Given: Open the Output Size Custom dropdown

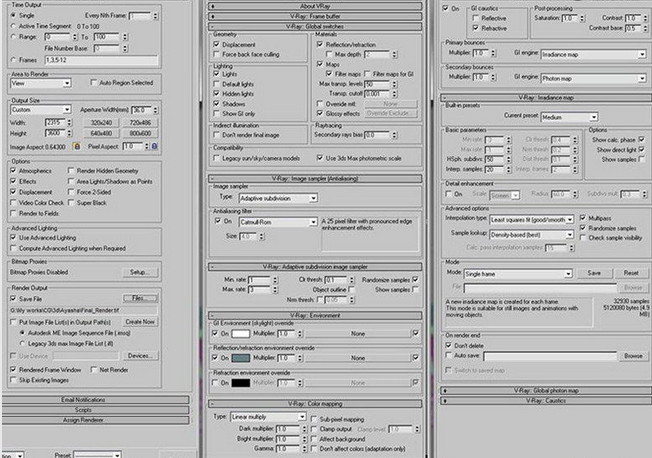Looking at the screenshot, I should (41, 110).
